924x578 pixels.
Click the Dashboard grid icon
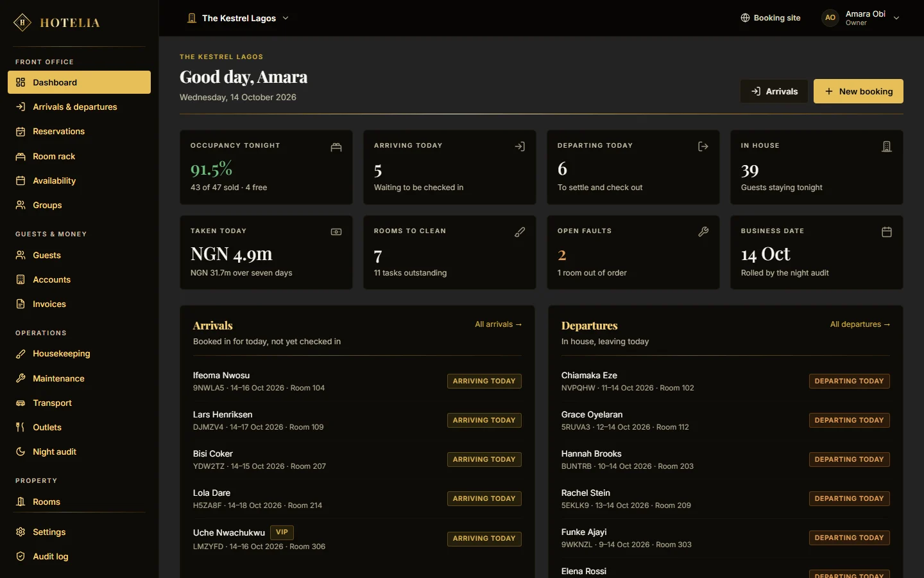click(21, 82)
